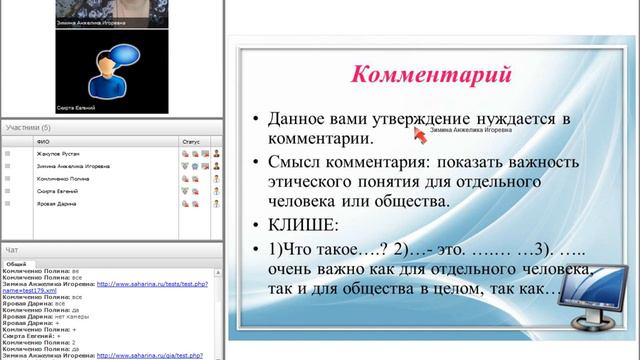The image size is (640, 360).
Task: Select Евгений's speech-bubble avatar video tile
Action: click(x=112, y=71)
